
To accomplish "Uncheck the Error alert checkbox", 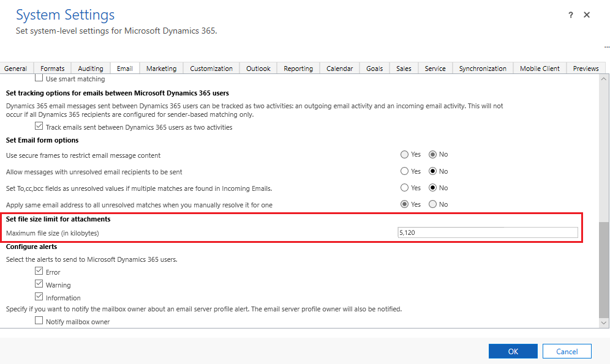I will point(39,271).
